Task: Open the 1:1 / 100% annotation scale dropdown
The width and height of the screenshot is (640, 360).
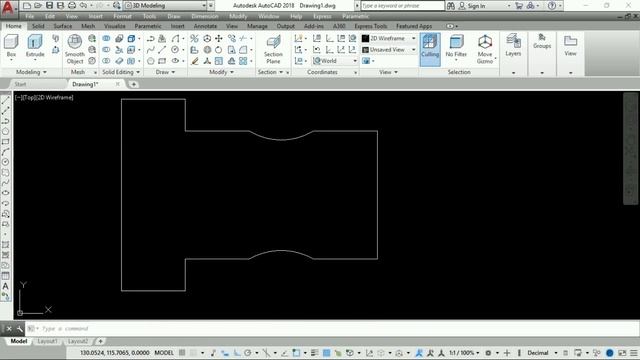Action: pyautogui.click(x=464, y=353)
